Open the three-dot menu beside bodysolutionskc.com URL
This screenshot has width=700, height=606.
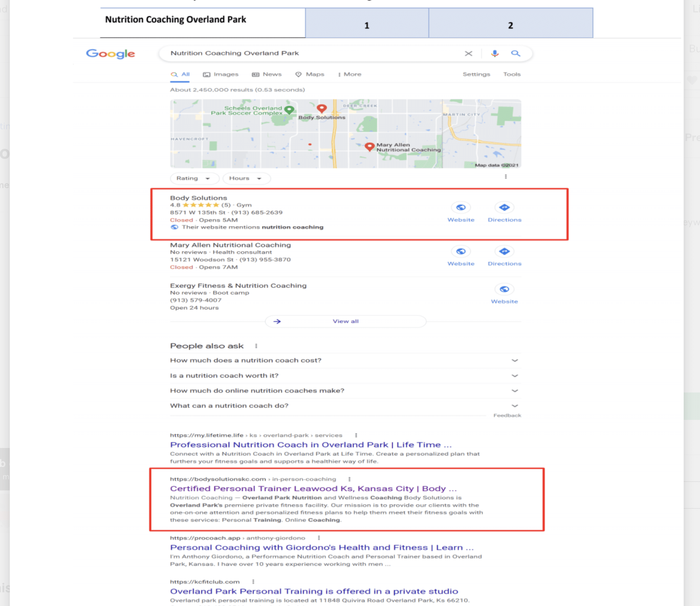coord(349,480)
